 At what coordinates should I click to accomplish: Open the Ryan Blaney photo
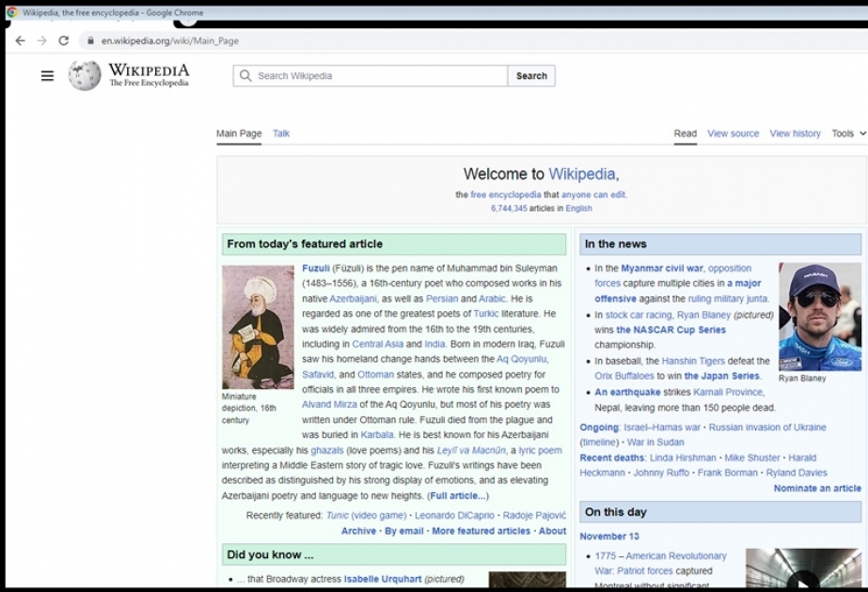(820, 317)
